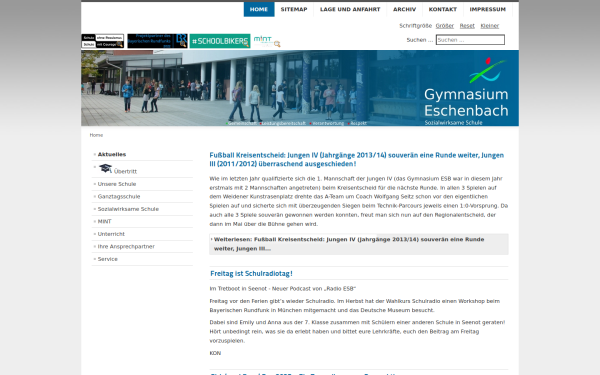
Task: Increase font size with Größer
Action: point(445,26)
